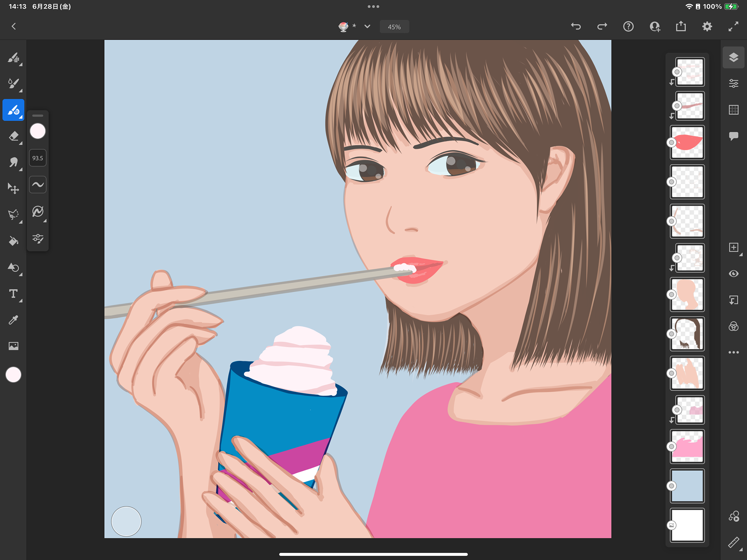Viewport: 747px width, 560px height.
Task: Select the pixel brush tool
Action: [14, 58]
